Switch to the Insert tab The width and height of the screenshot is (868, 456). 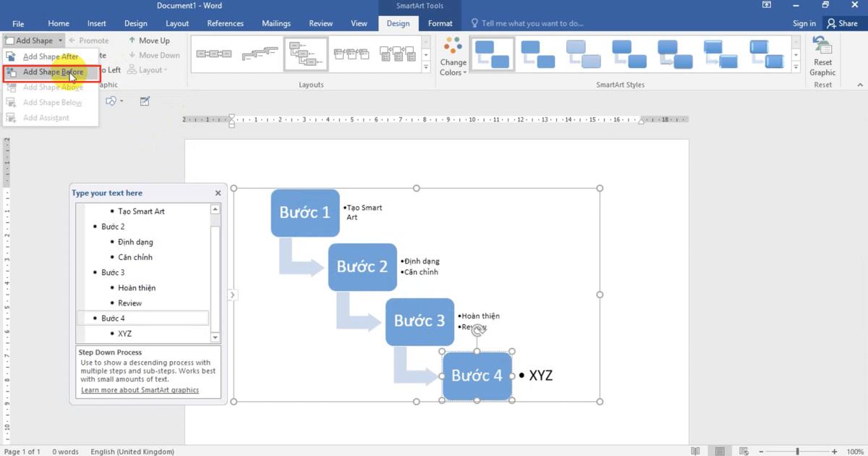96,23
